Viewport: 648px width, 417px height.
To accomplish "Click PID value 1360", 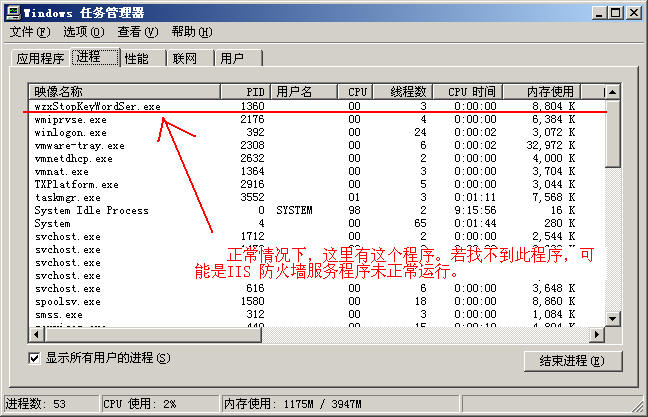I will (x=252, y=106).
